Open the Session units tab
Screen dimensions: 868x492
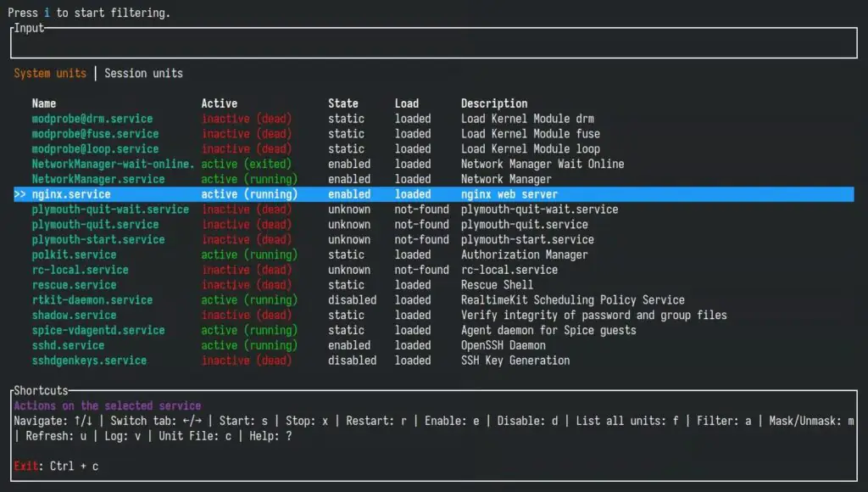coord(143,73)
